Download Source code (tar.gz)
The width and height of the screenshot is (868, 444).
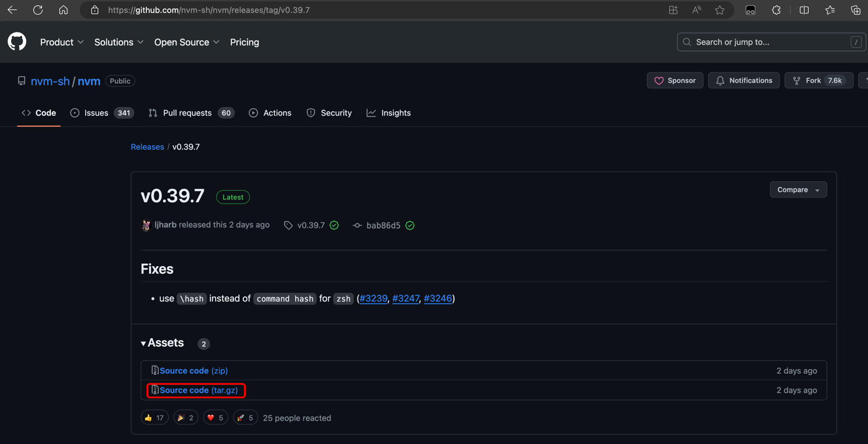199,390
